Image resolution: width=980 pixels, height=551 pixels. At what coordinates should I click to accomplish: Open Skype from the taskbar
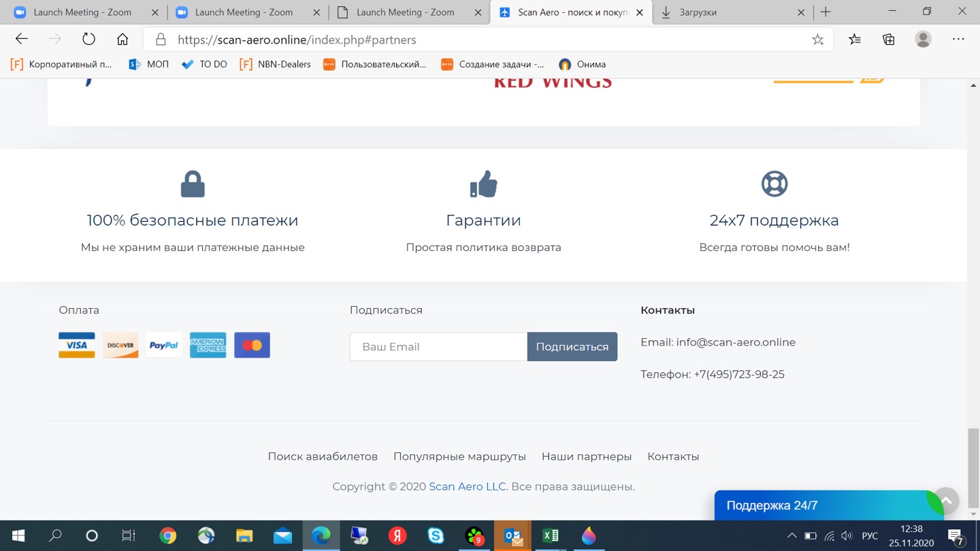[x=436, y=536]
